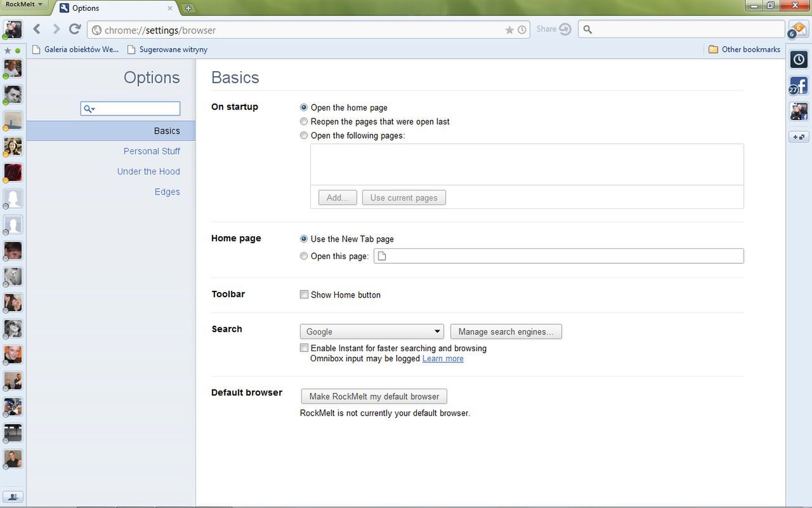This screenshot has width=812, height=508.
Task: Enable Instant for faster searching checkbox
Action: tap(304, 348)
